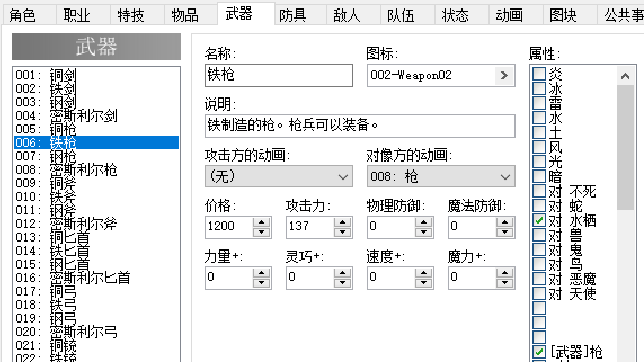The width and height of the screenshot is (644, 362).
Task: Click the 价格 number field
Action: tap(229, 227)
